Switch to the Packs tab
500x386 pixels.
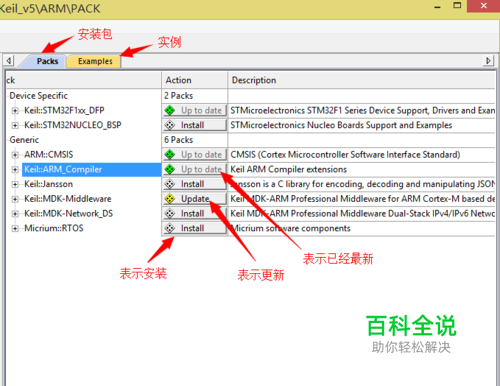[x=47, y=61]
